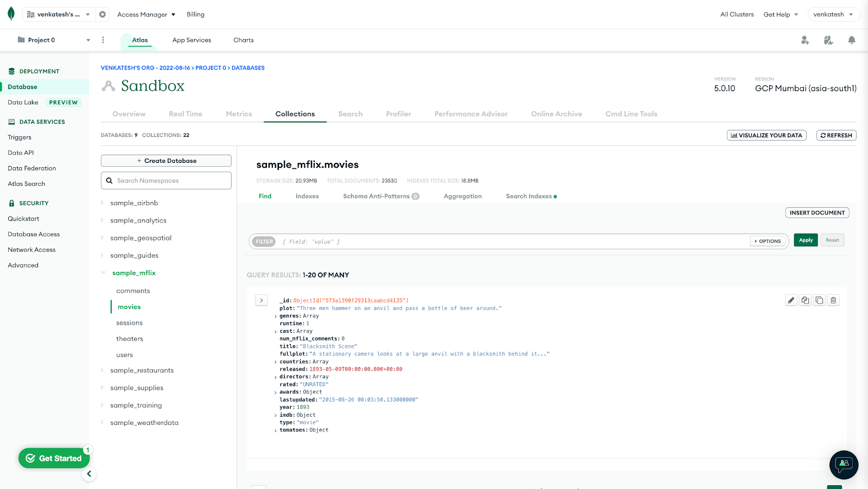Viewport: 868px width, 489px height.
Task: Delete the document via the trash icon
Action: (833, 300)
